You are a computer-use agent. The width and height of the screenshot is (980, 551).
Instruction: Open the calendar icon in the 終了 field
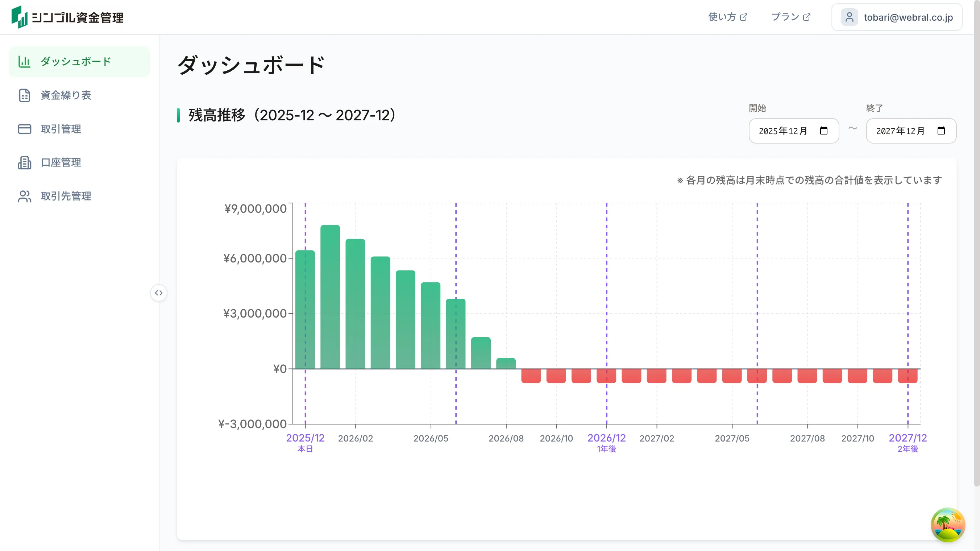pyautogui.click(x=942, y=130)
